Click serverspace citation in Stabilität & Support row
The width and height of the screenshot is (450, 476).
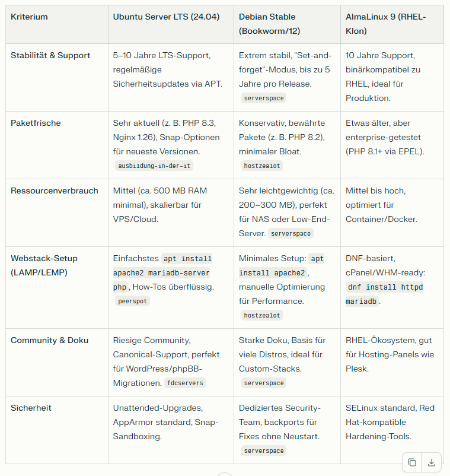pos(264,98)
